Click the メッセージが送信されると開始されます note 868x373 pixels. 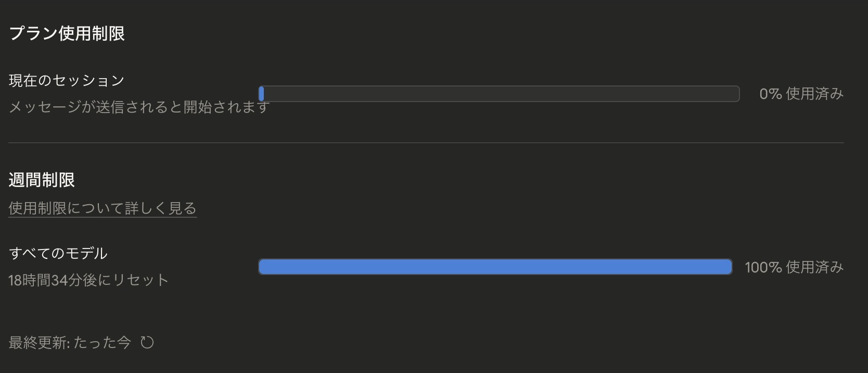[x=138, y=107]
